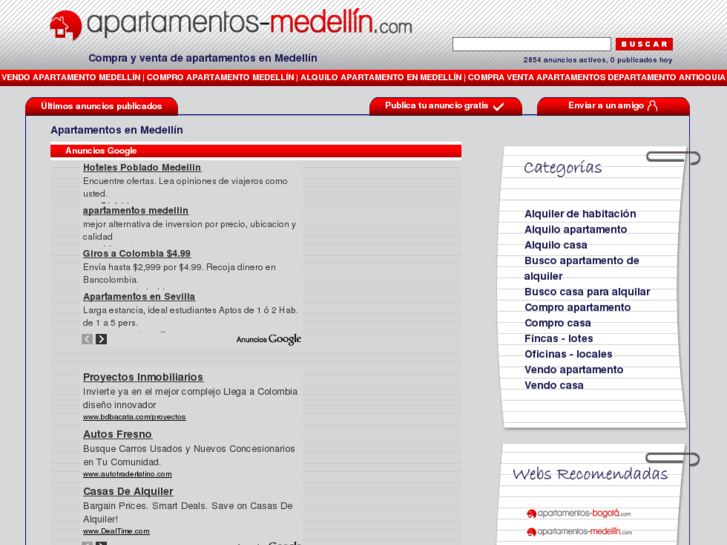Screen dimensions: 727x545
Task: Click Apartamentos en Medellín heading
Action: [117, 130]
